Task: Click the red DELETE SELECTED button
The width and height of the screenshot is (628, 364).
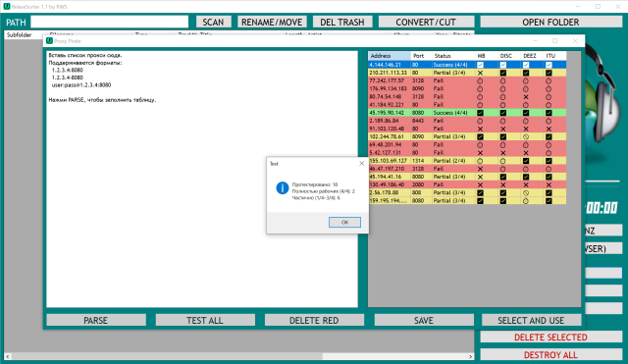Action: point(551,338)
